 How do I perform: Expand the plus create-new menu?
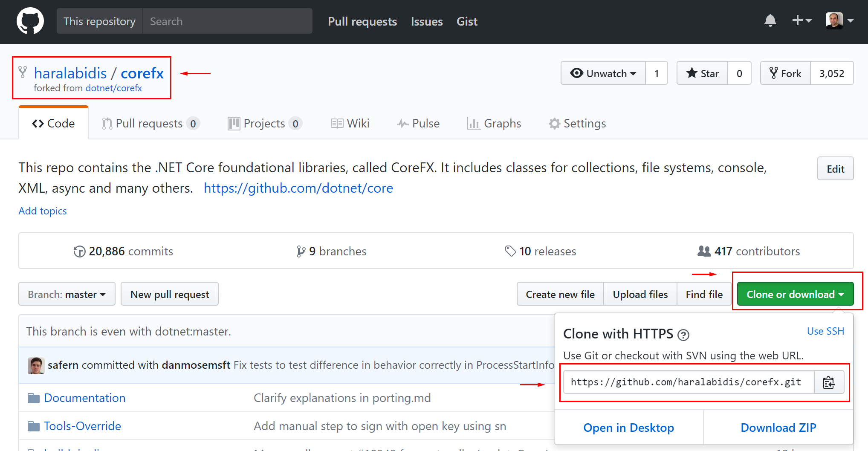[801, 20]
